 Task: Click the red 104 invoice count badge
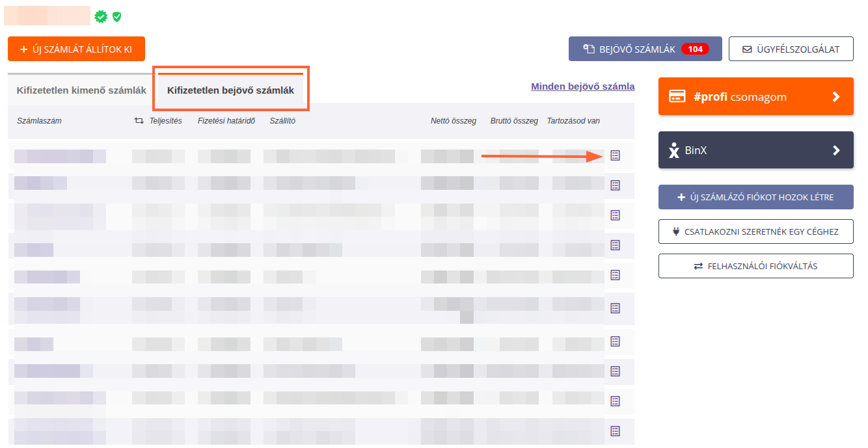695,49
